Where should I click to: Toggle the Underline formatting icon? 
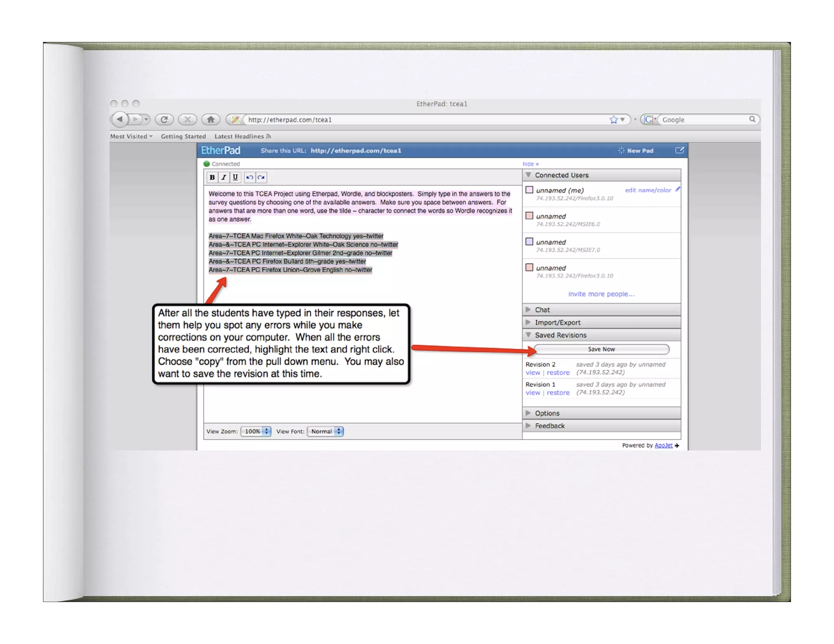[235, 177]
